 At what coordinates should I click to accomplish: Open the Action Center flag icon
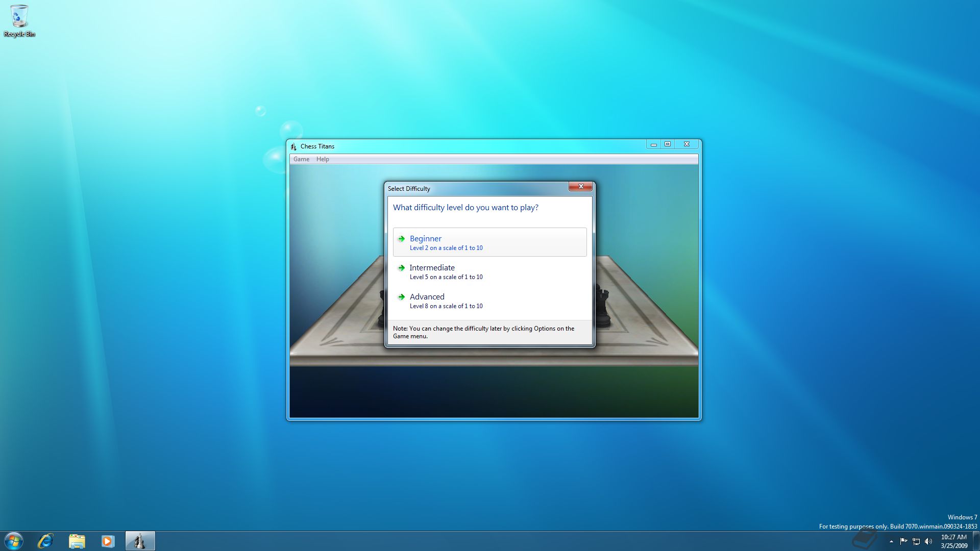pos(904,541)
